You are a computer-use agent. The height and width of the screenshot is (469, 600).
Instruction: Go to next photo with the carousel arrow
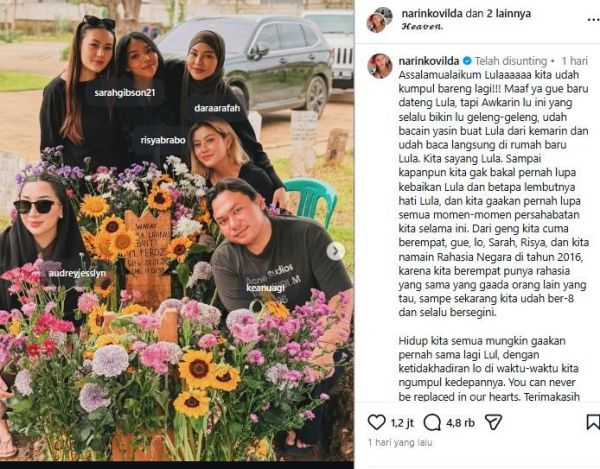336,251
